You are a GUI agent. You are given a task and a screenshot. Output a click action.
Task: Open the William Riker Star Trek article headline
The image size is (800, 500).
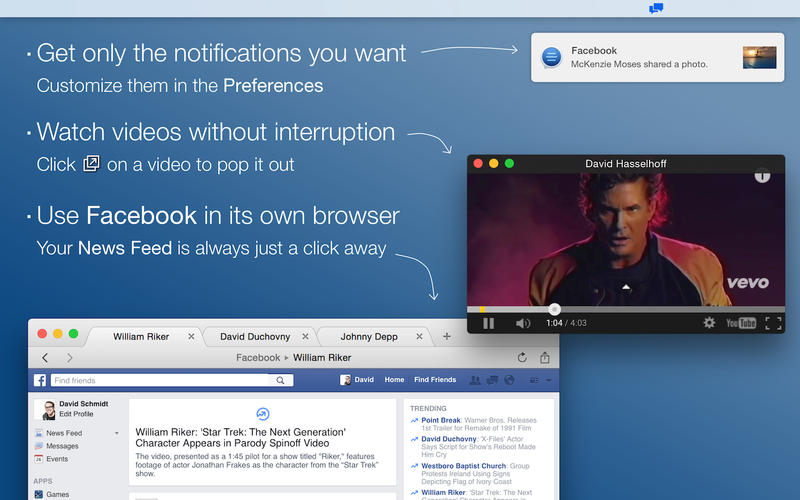point(240,438)
